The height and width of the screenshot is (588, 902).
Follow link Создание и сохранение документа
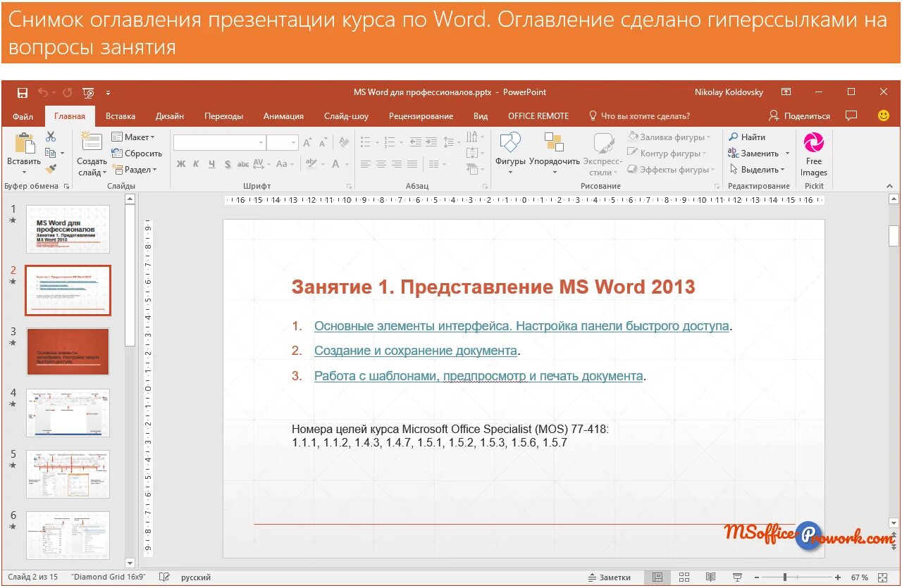click(416, 351)
